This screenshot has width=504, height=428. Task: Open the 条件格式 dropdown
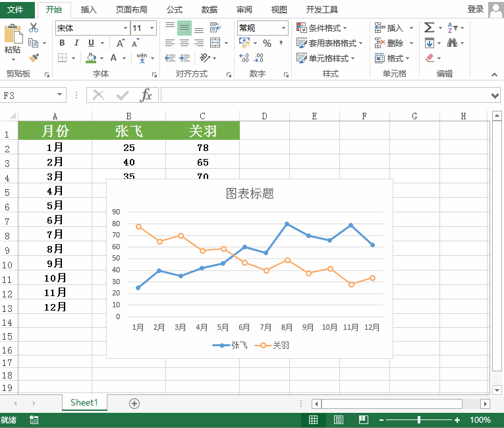click(322, 28)
